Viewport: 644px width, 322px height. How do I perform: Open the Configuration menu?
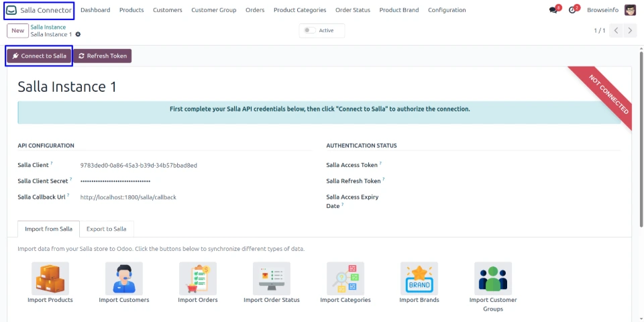click(447, 10)
